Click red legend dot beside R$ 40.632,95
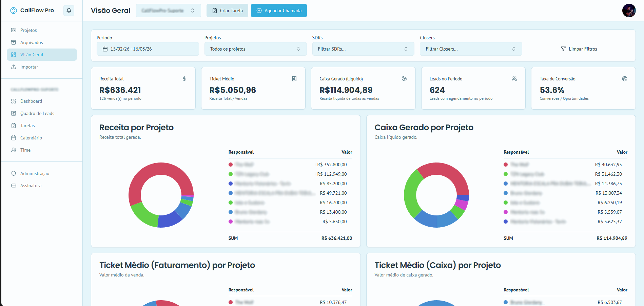This screenshot has width=644, height=306. (506, 165)
